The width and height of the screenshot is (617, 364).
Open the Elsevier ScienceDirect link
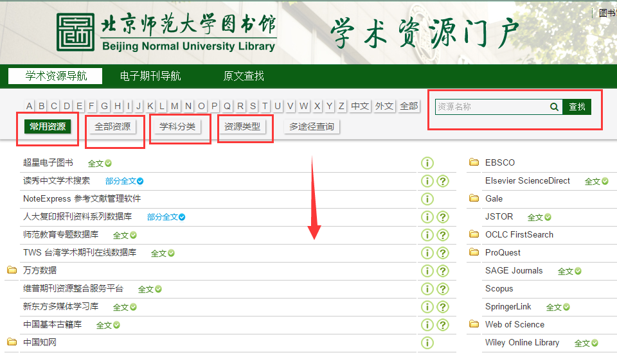(527, 181)
